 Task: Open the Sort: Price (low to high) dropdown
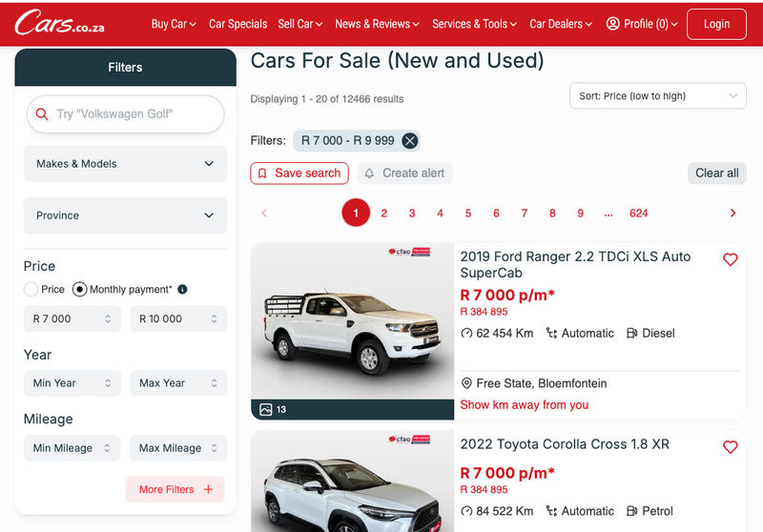[657, 96]
